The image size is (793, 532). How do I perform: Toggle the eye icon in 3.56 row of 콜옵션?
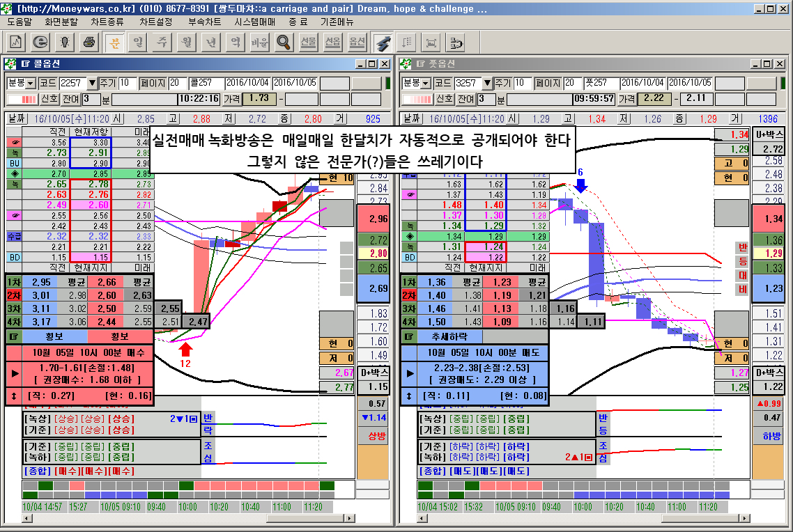14,143
